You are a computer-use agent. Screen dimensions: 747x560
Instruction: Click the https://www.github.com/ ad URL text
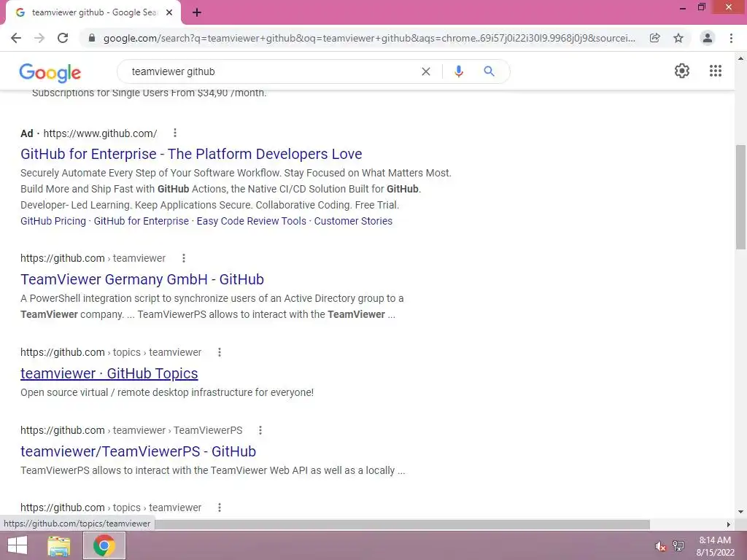click(100, 133)
